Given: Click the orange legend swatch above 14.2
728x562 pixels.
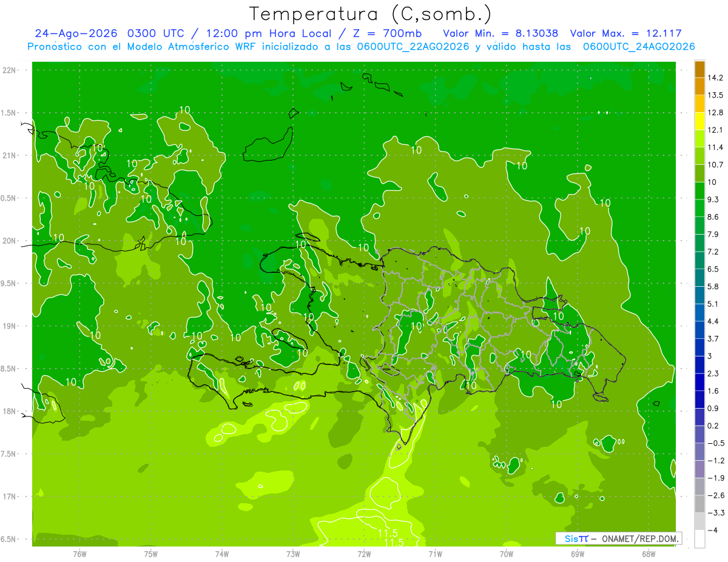Looking at the screenshot, I should 699,69.
